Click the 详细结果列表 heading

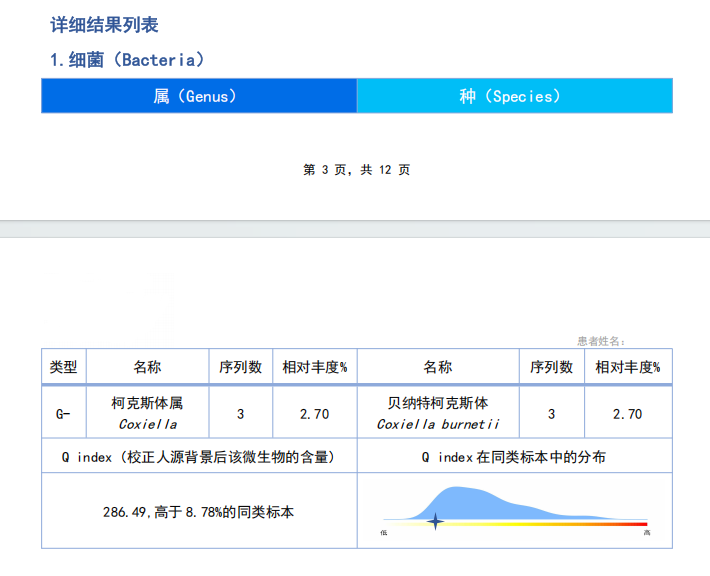pos(104,24)
